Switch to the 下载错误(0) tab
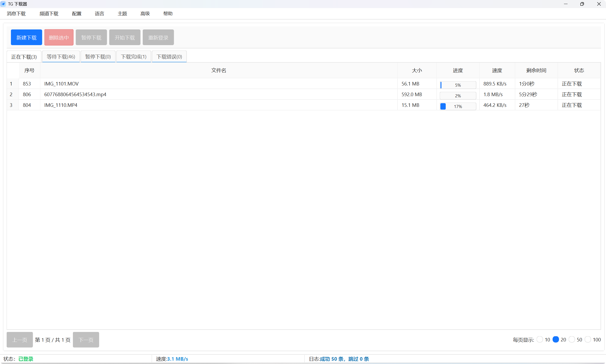606x364 pixels. pos(169,57)
